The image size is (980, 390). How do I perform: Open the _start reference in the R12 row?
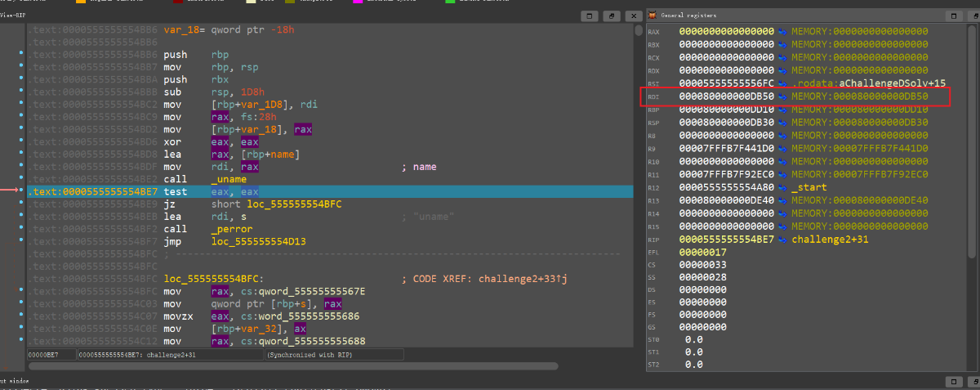coord(809,187)
